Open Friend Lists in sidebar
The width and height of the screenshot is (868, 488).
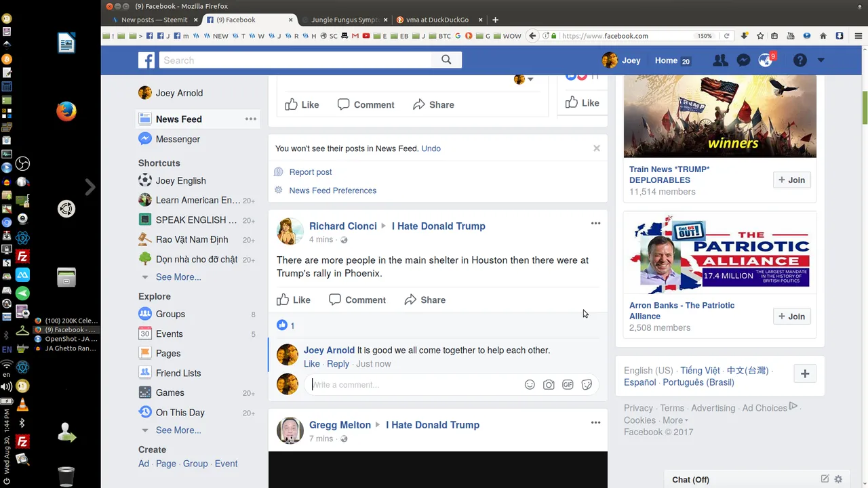pyautogui.click(x=178, y=373)
